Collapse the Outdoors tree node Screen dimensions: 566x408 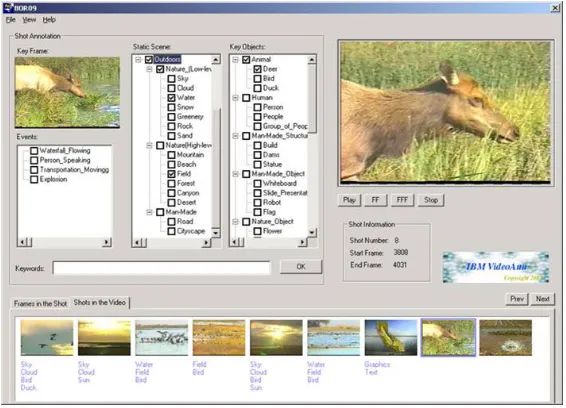pyautogui.click(x=138, y=59)
